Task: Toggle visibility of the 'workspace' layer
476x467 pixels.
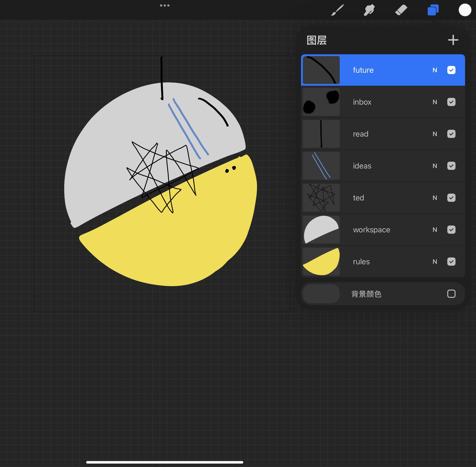Action: click(451, 230)
